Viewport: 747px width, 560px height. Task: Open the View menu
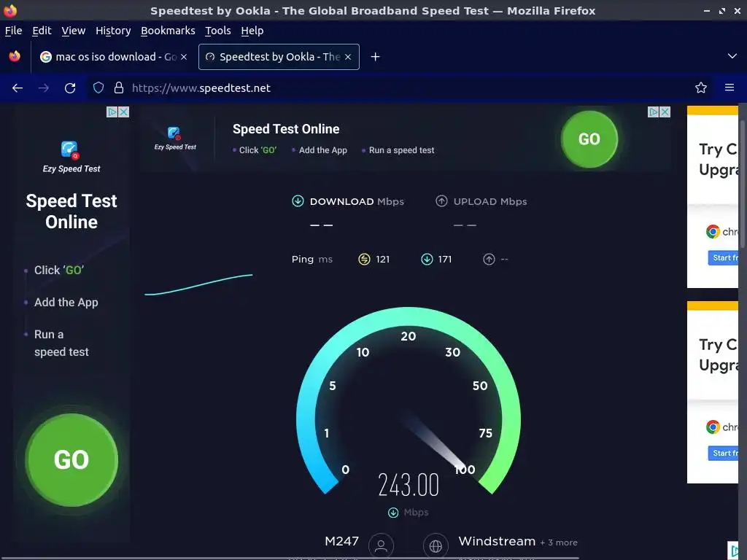pyautogui.click(x=74, y=31)
